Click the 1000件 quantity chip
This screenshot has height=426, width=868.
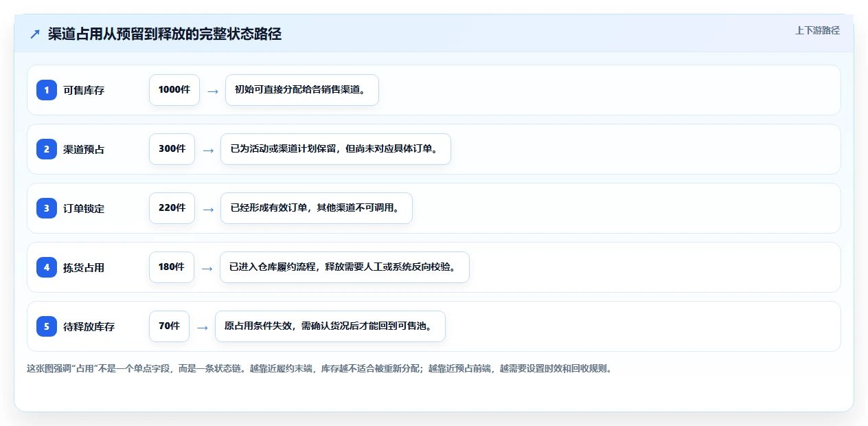click(174, 90)
